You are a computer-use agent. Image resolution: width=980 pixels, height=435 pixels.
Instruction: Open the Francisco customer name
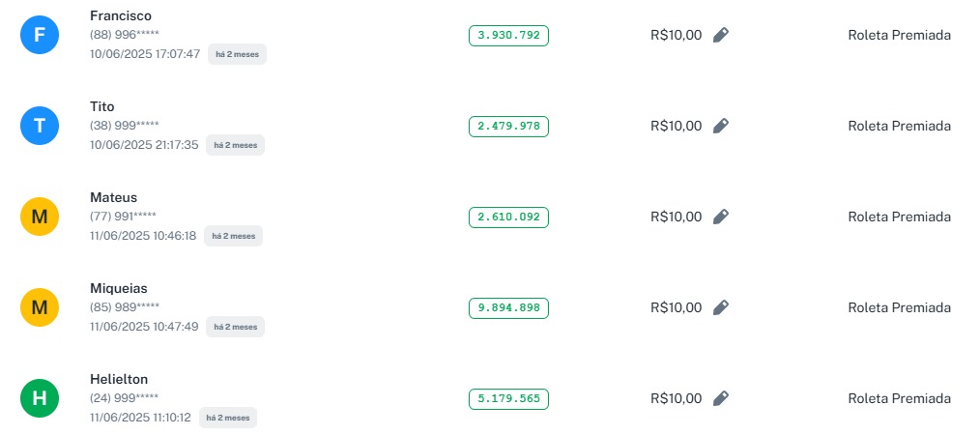[120, 15]
